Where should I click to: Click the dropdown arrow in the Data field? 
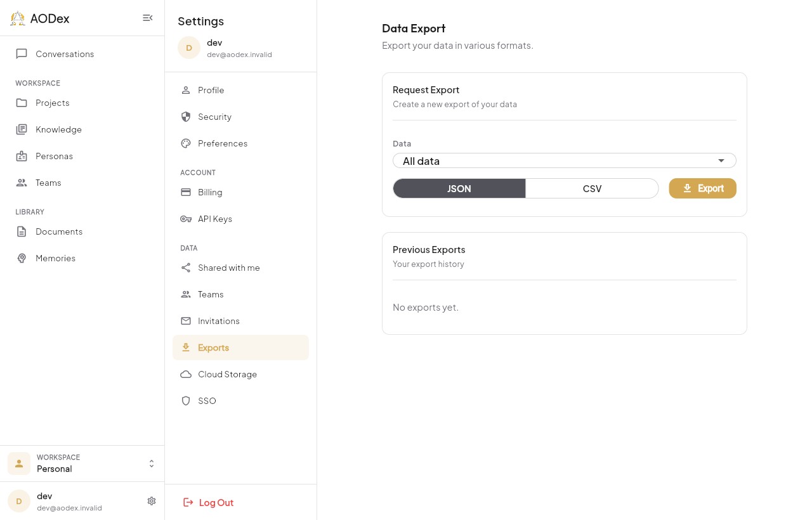[721, 160]
